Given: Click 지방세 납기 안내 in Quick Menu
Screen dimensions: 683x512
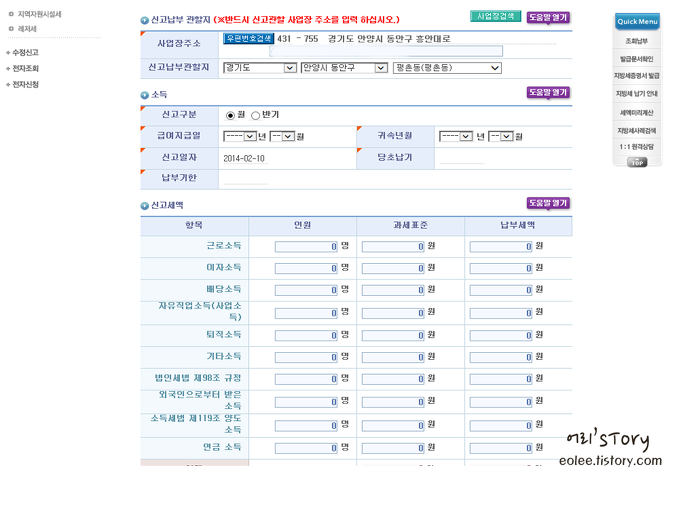Looking at the screenshot, I should point(637,94).
